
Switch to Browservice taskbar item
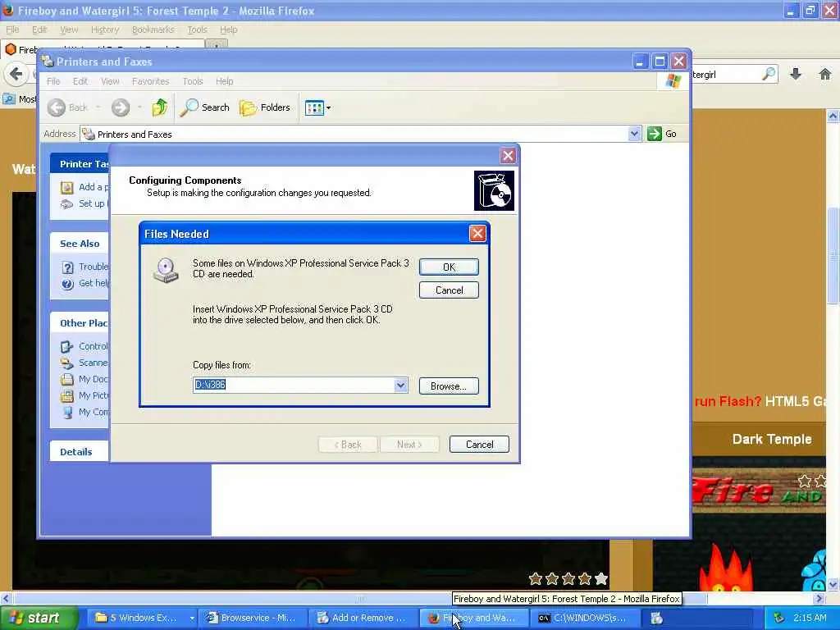click(x=252, y=618)
